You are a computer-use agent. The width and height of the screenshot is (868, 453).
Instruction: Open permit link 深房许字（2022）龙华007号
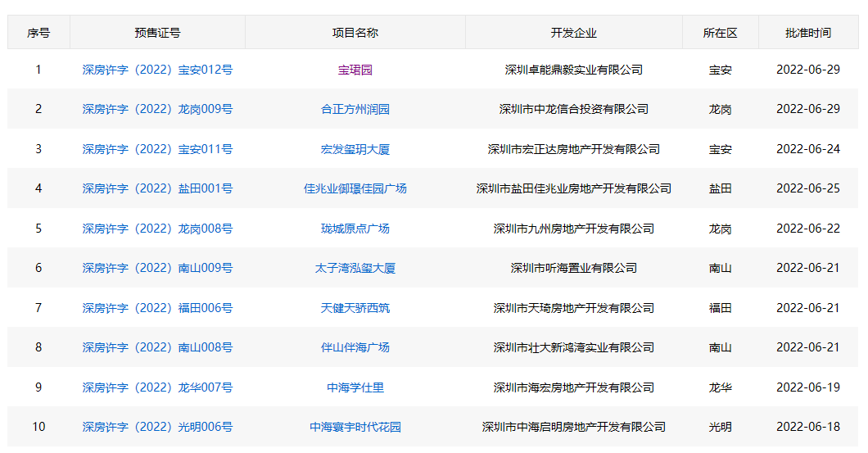coord(157,387)
